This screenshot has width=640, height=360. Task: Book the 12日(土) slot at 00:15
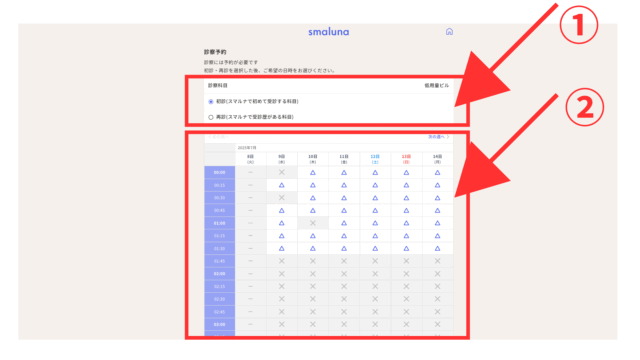pos(375,185)
